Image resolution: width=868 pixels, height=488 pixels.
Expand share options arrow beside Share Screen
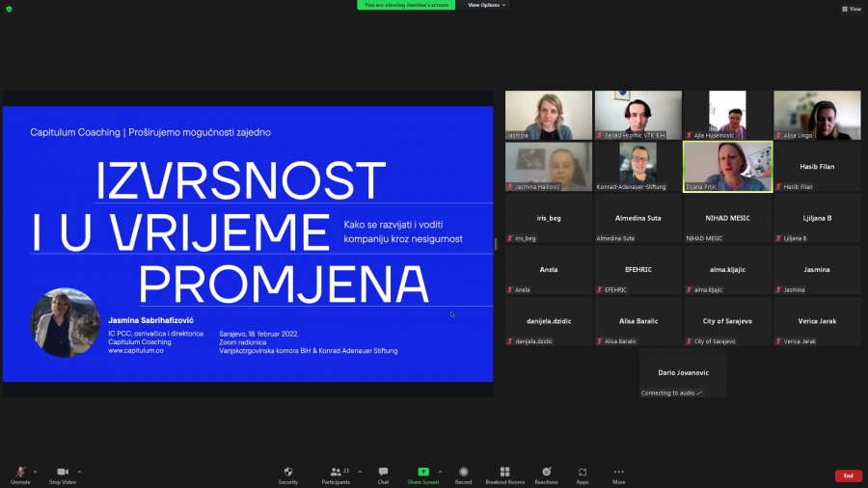(440, 472)
